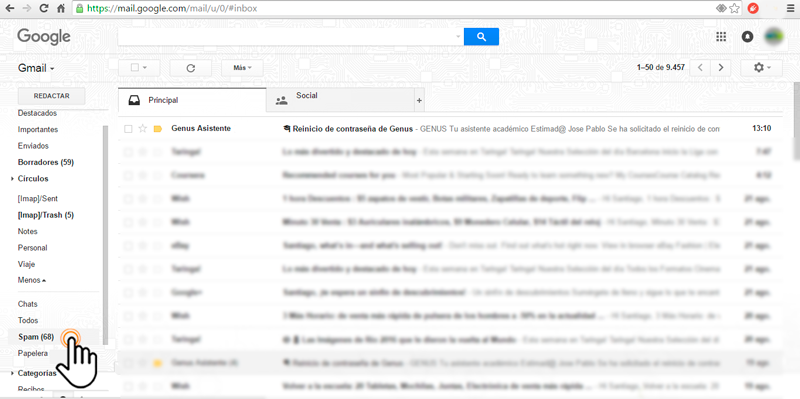Click the Google logo
The image size is (800, 399).
44,37
